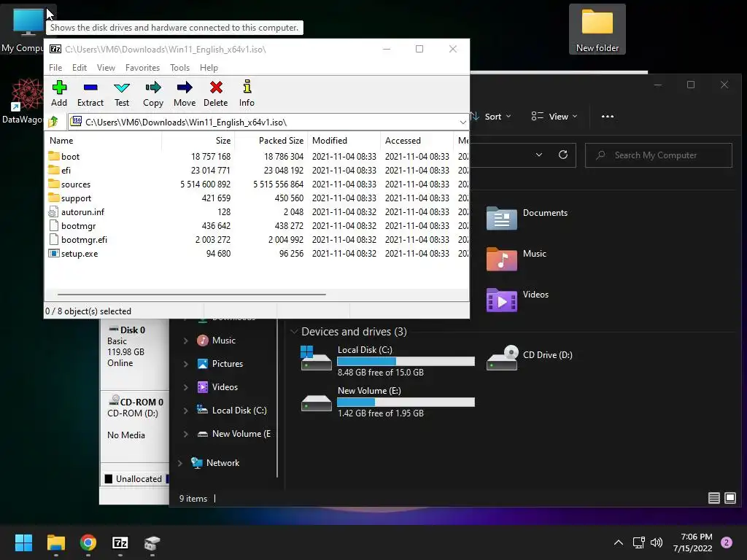Expand the 7-Zip address path dropdown

pos(462,122)
